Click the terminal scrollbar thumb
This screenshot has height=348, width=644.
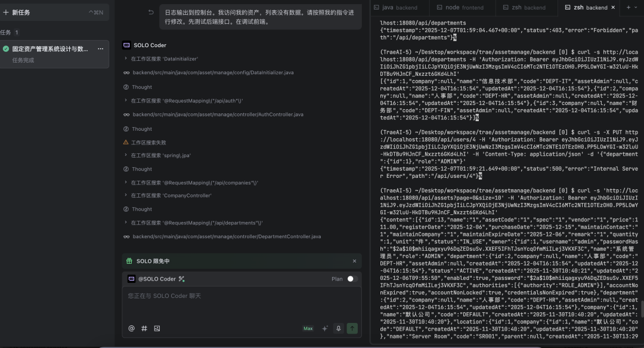pyautogui.click(x=642, y=309)
